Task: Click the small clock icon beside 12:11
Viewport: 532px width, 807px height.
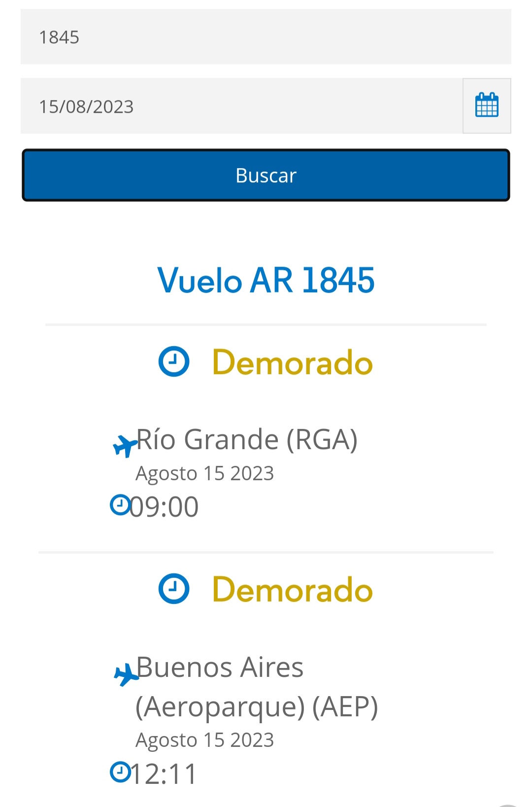Action: tap(120, 772)
